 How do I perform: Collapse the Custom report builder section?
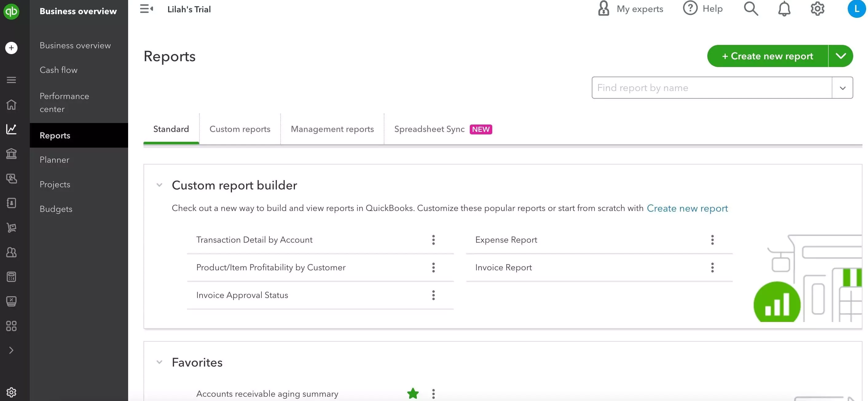click(159, 185)
